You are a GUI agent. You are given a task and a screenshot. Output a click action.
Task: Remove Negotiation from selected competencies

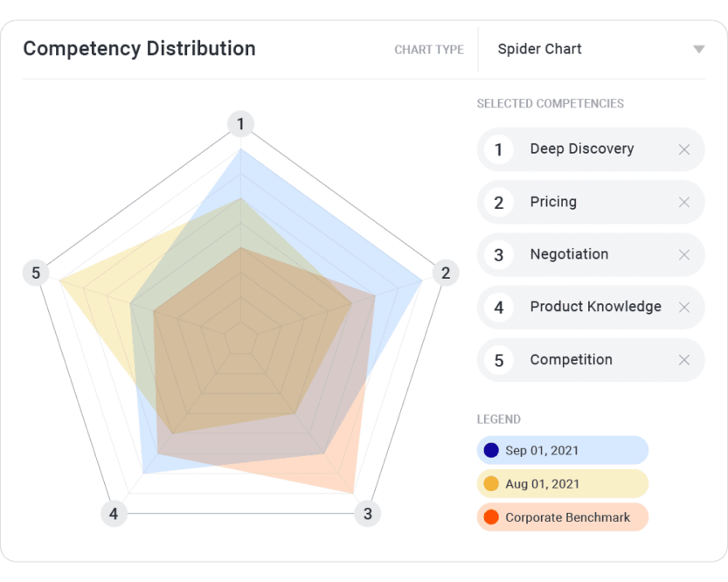click(684, 255)
